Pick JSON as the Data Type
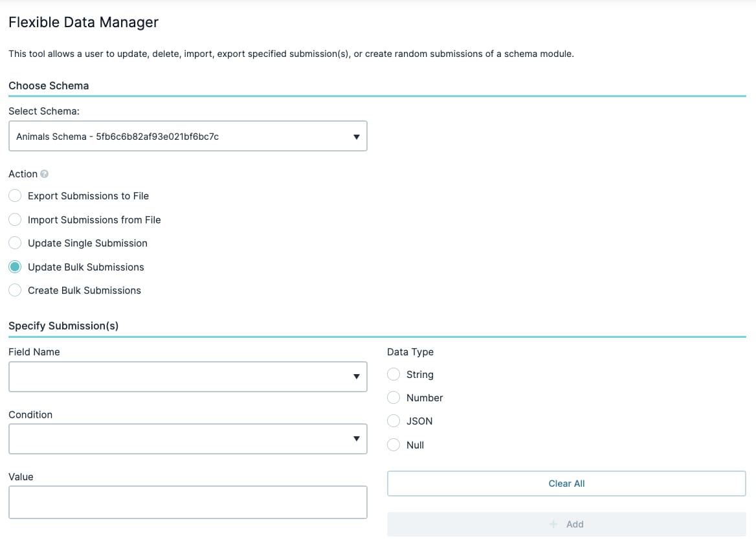 coord(394,421)
